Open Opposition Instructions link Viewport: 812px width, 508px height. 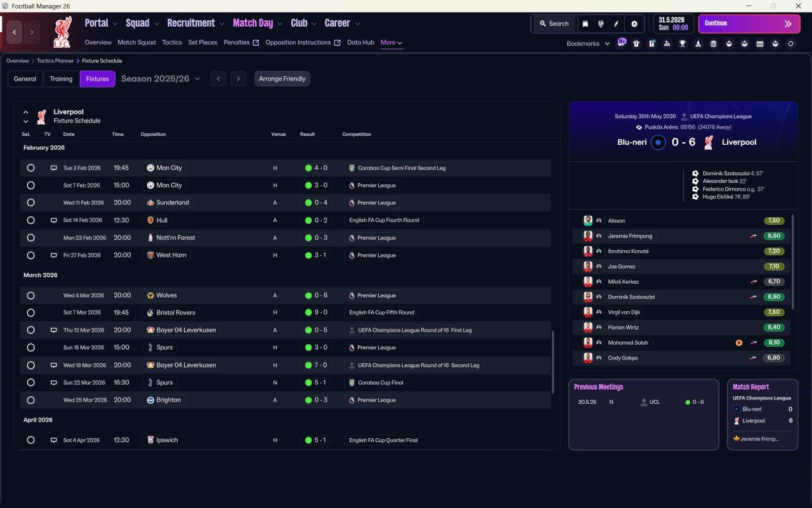[x=303, y=43]
